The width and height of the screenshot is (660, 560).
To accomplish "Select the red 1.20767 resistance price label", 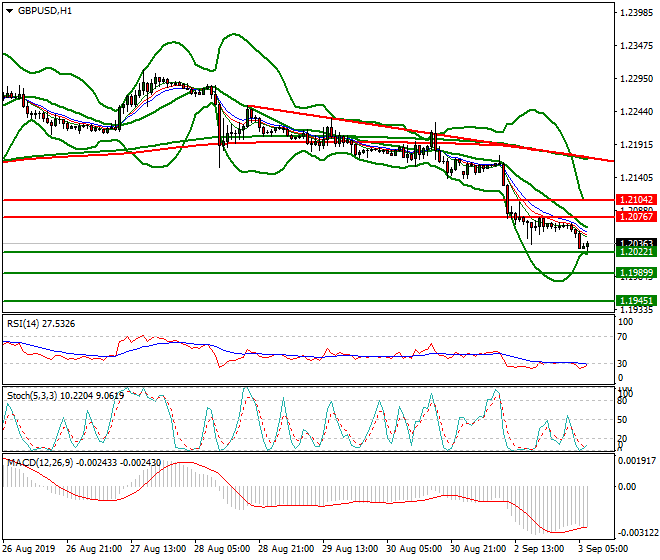I will click(x=636, y=217).
